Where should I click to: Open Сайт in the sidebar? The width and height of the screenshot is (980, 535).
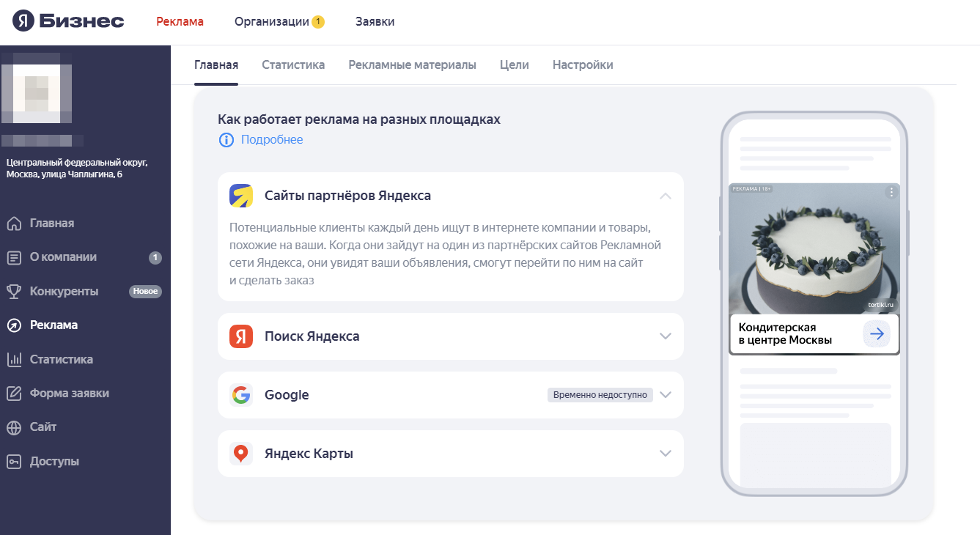(43, 427)
